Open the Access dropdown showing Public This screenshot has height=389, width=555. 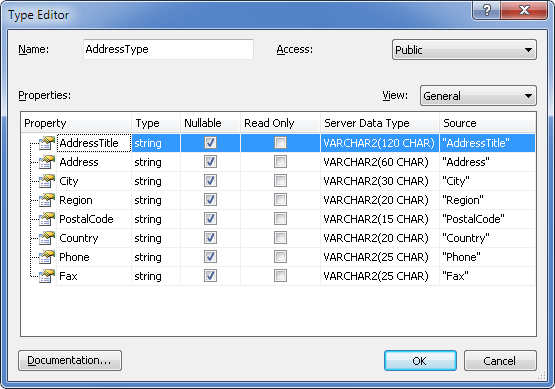(x=464, y=50)
